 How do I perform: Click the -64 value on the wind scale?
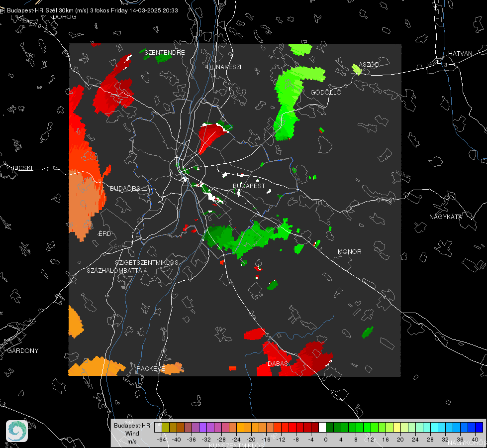click(162, 440)
